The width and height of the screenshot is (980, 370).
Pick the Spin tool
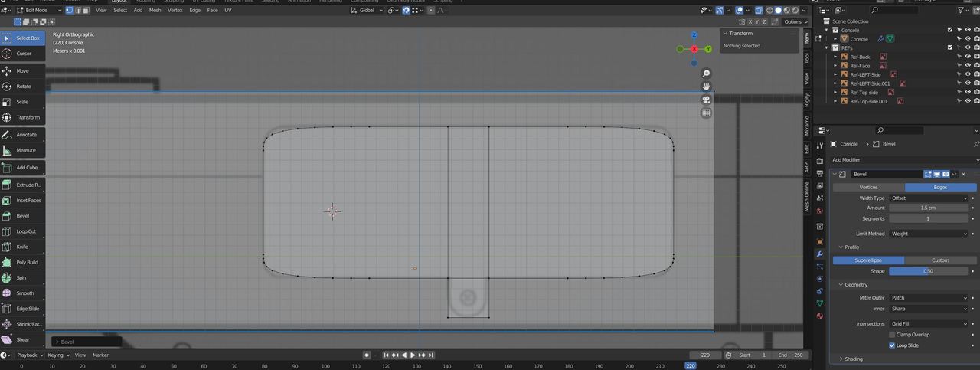tap(23, 278)
